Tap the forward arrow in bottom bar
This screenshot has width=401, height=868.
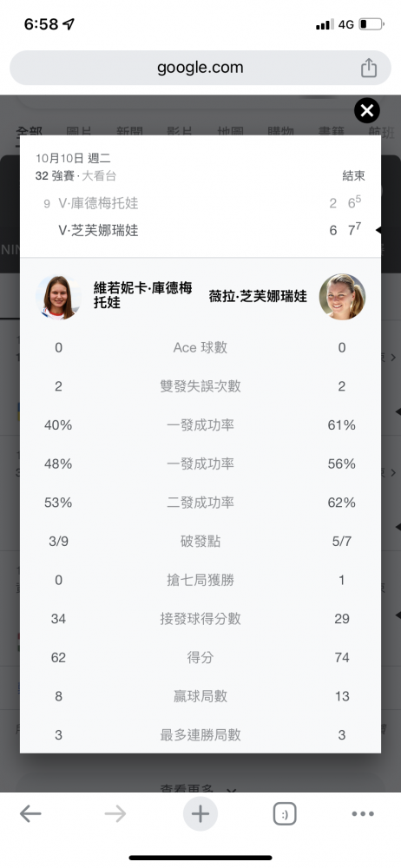click(x=115, y=814)
